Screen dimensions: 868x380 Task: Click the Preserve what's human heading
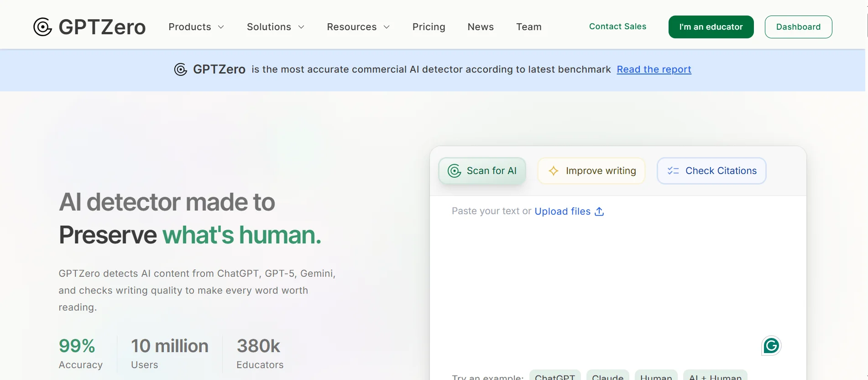tap(190, 235)
